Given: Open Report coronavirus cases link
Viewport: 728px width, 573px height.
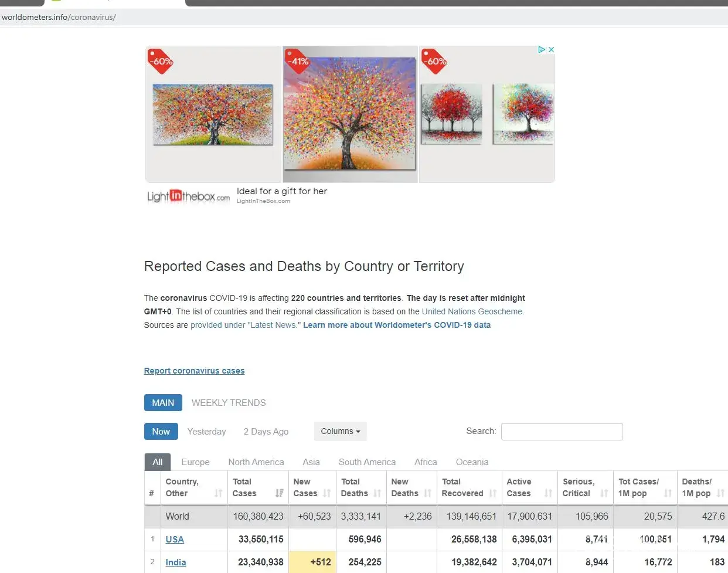Looking at the screenshot, I should click(194, 371).
